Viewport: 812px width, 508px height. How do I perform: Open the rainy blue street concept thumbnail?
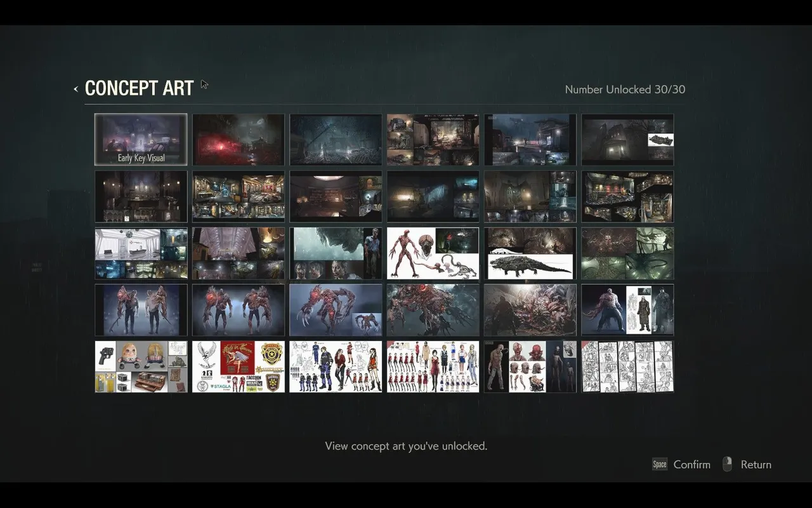336,140
